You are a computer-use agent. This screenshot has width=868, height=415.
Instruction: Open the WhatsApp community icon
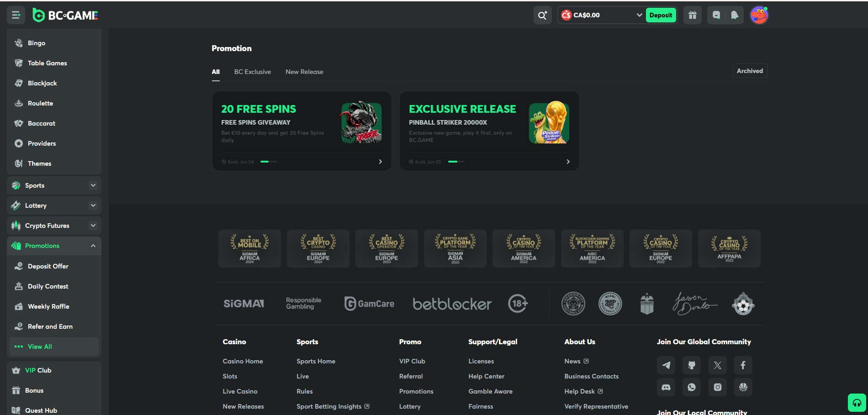pyautogui.click(x=692, y=387)
